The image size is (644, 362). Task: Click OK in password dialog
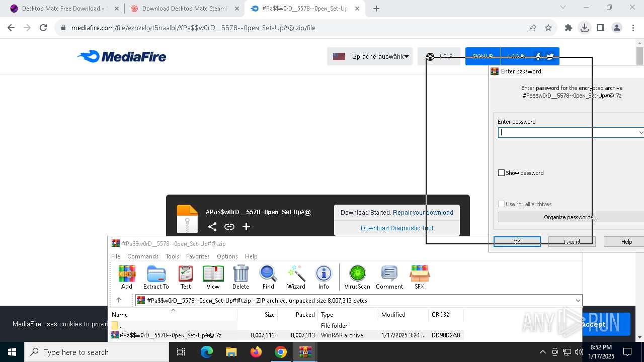point(517,242)
